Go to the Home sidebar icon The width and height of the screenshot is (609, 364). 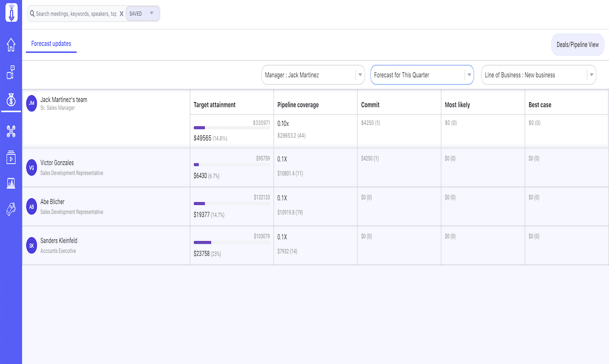11,44
